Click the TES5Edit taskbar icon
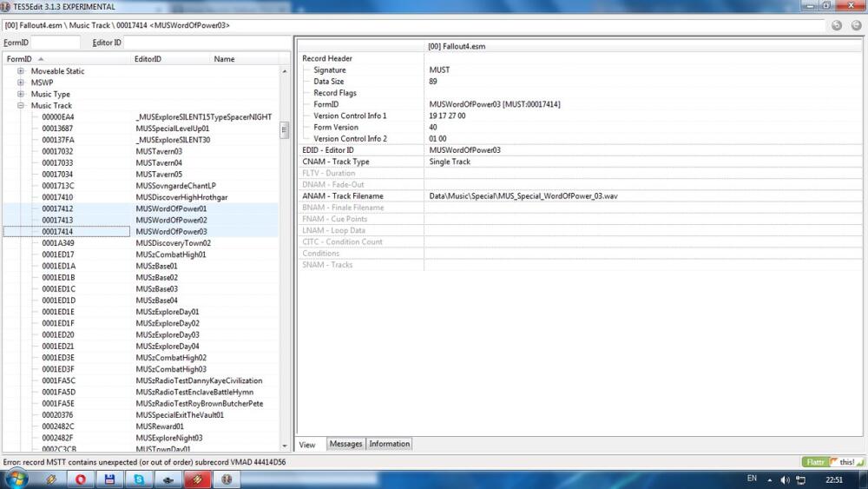The image size is (868, 489). pos(227,479)
